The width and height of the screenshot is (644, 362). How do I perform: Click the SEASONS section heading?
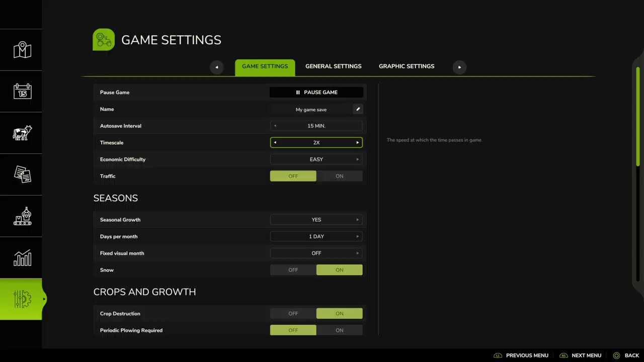click(x=116, y=198)
